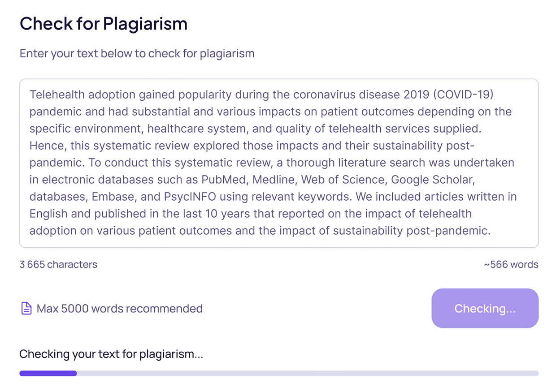The image size is (556, 392).
Task: Click the "3 665 characters" counter
Action: [58, 264]
